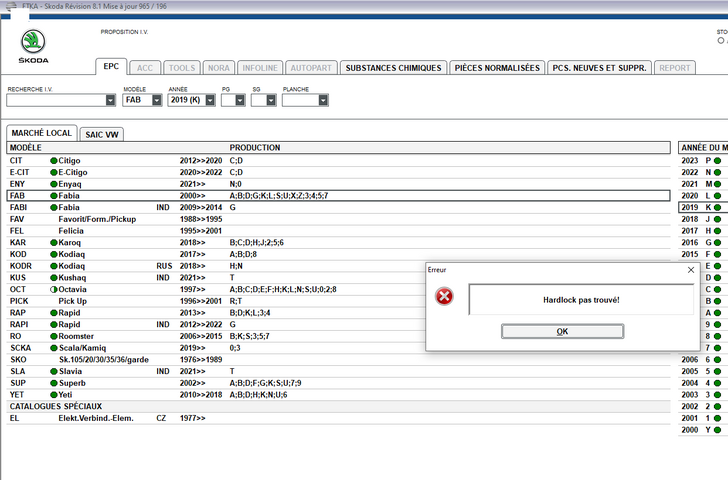Close the Erreur dialog with X
The height and width of the screenshot is (480, 728).
(x=691, y=270)
